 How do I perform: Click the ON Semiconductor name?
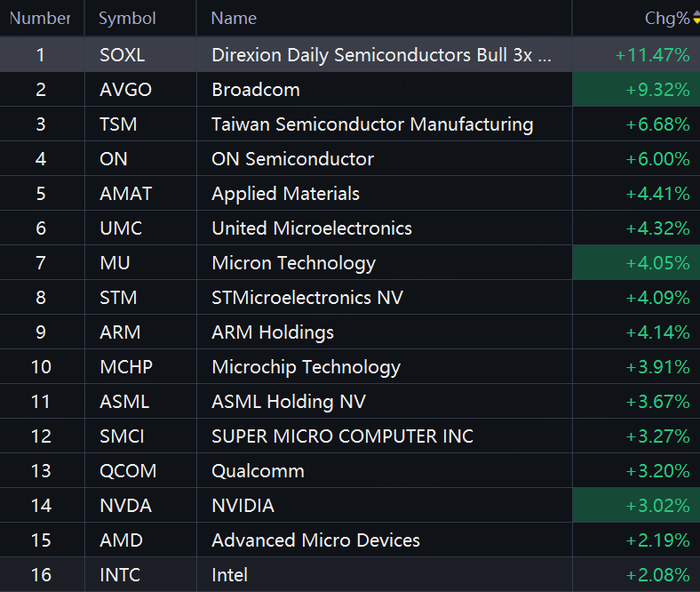[293, 159]
